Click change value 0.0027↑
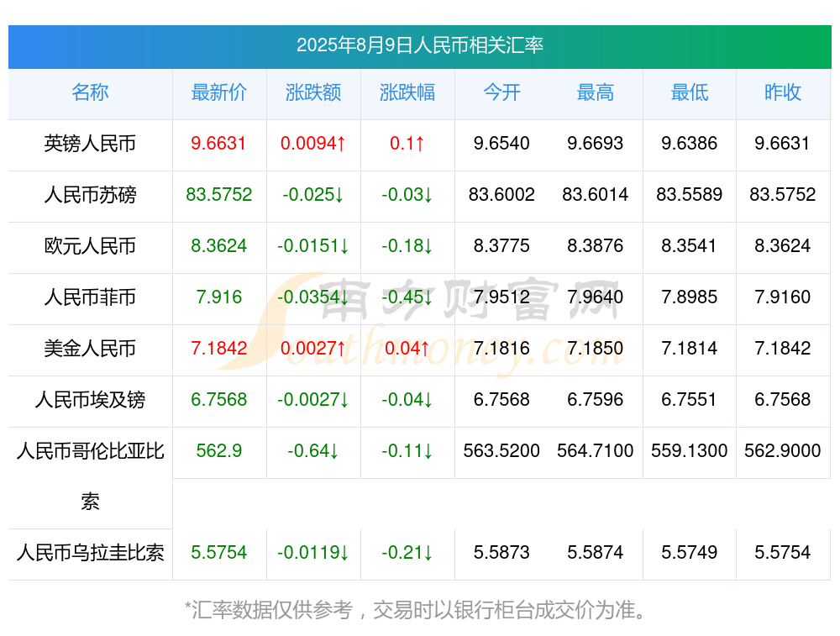840x636 pixels. coord(313,349)
